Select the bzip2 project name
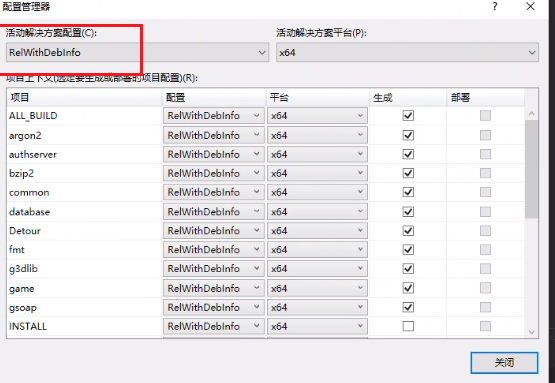 click(21, 173)
